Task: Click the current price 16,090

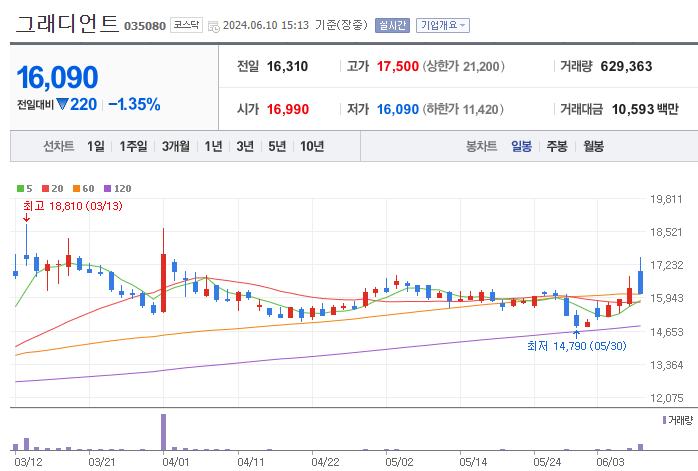Action: pyautogui.click(x=57, y=77)
